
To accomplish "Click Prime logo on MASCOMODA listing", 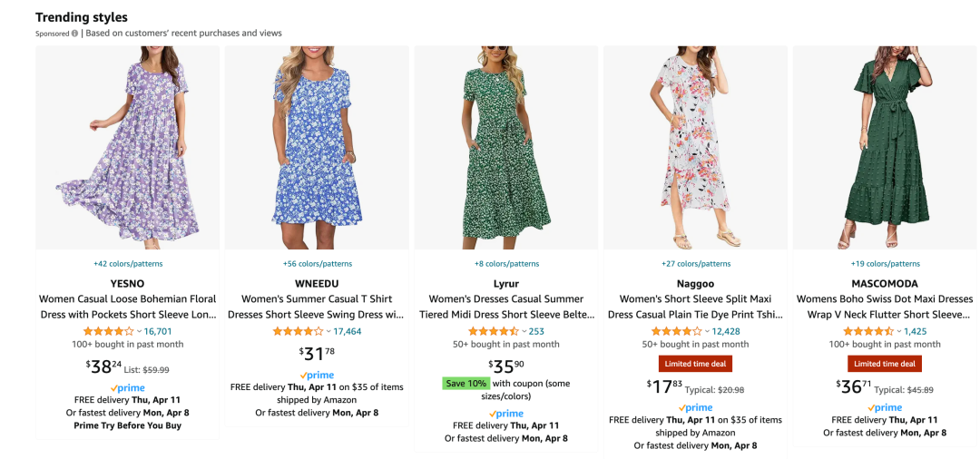I will [885, 408].
